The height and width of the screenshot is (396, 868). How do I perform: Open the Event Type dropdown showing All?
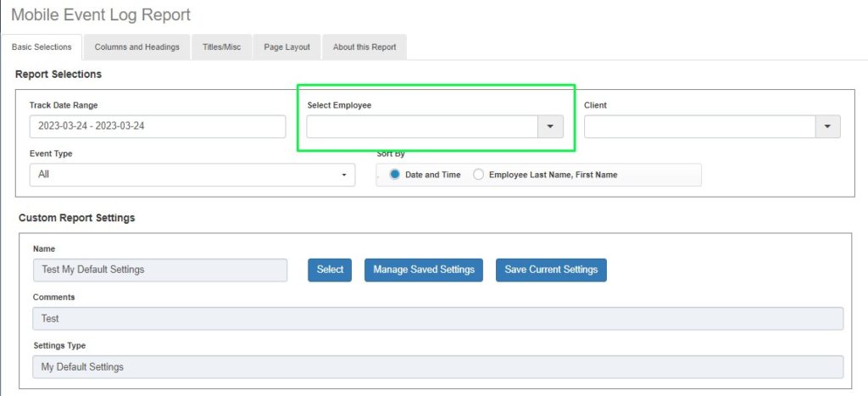[192, 175]
